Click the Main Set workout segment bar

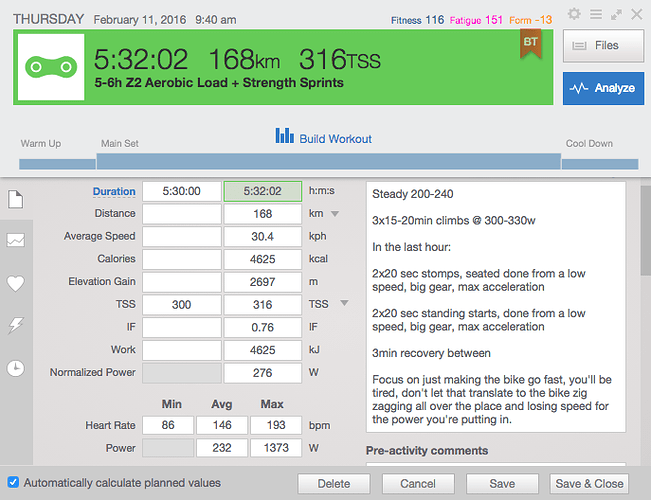pyautogui.click(x=329, y=161)
